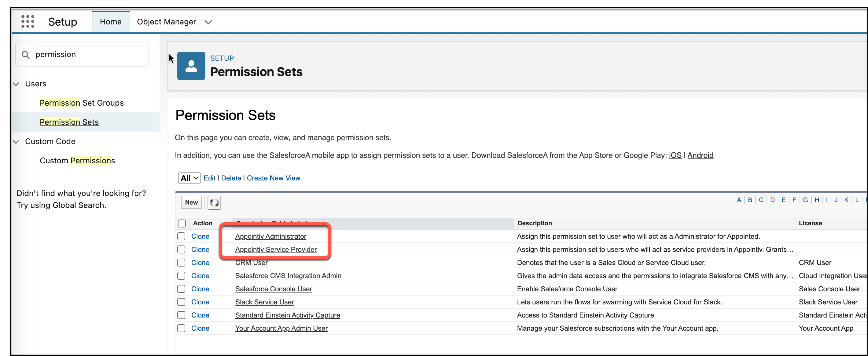This screenshot has width=868, height=356.
Task: Clone the Slack Service User set
Action: (x=200, y=302)
